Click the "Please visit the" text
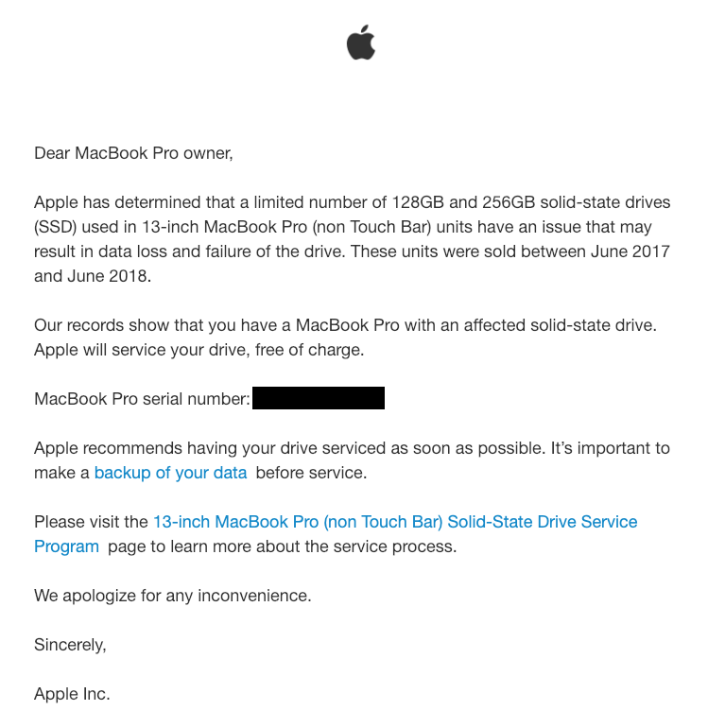 click(x=91, y=522)
